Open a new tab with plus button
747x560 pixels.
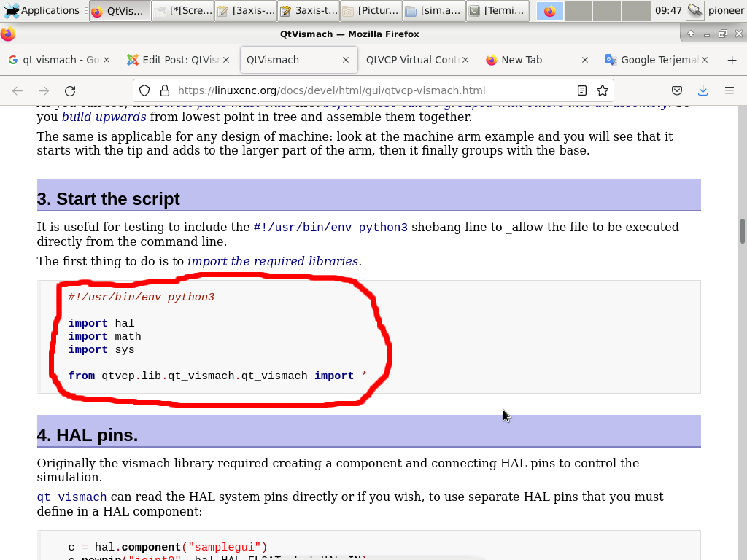[x=732, y=60]
